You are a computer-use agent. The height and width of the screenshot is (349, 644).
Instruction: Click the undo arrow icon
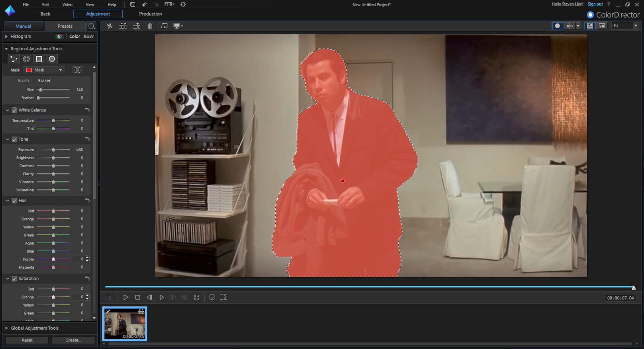click(x=144, y=4)
